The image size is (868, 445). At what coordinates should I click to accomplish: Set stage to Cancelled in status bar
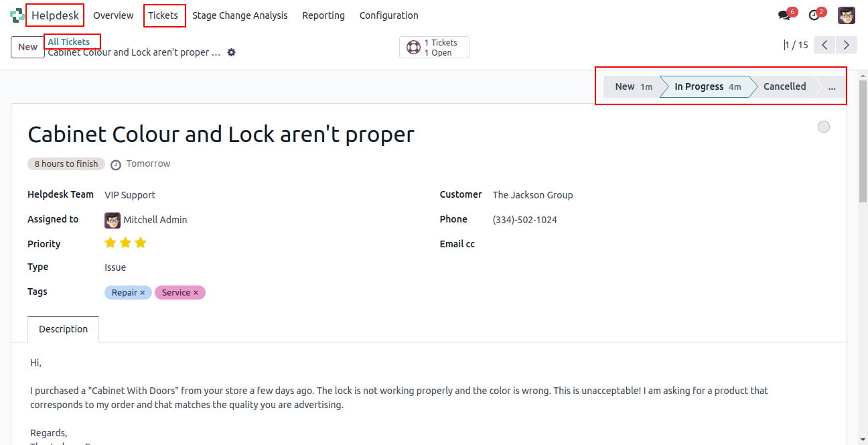pos(785,86)
